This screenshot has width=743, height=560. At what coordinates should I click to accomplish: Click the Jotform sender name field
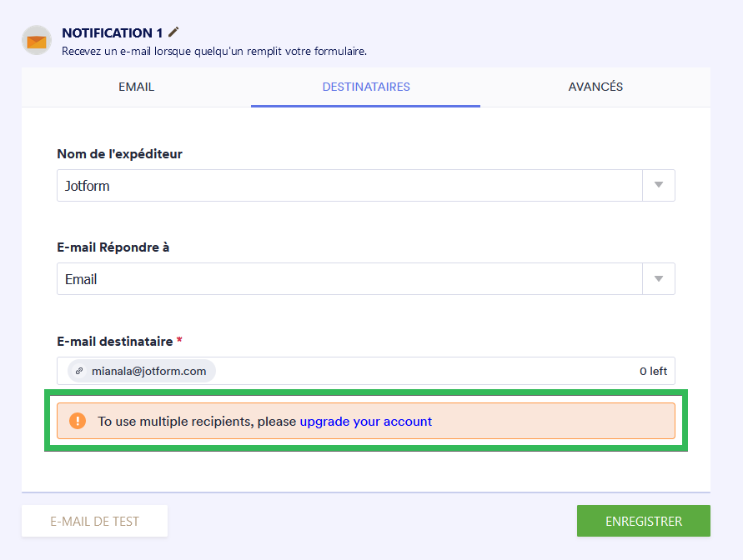tap(350, 186)
